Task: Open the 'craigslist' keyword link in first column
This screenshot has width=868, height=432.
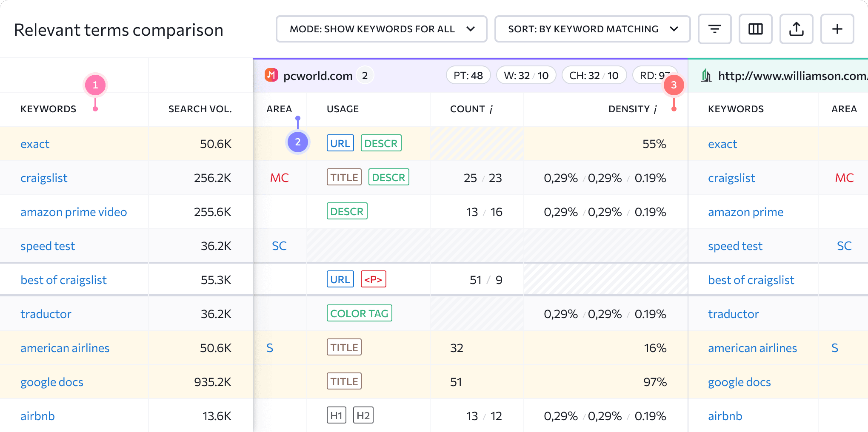Action: (44, 178)
